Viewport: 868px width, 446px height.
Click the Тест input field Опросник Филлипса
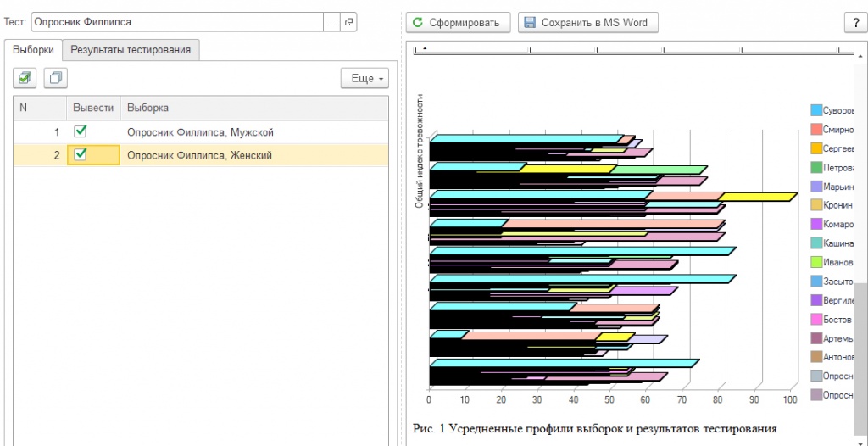coord(177,22)
